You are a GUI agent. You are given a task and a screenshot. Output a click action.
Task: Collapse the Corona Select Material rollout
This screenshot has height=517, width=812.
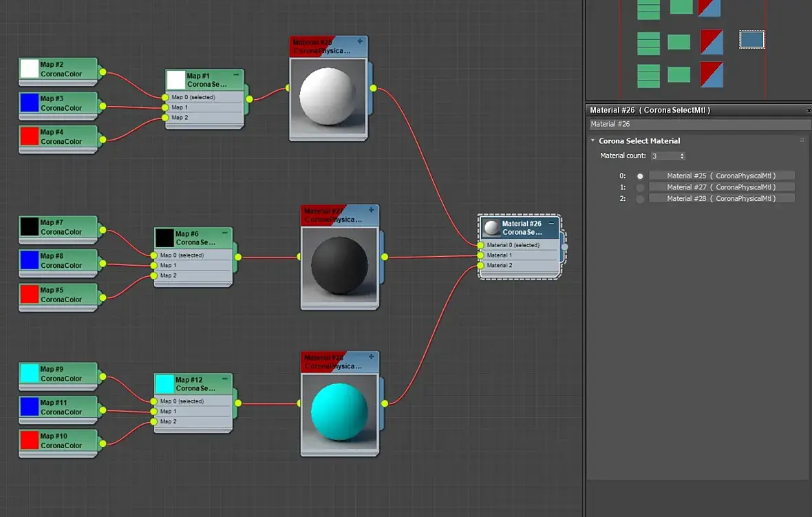click(593, 140)
